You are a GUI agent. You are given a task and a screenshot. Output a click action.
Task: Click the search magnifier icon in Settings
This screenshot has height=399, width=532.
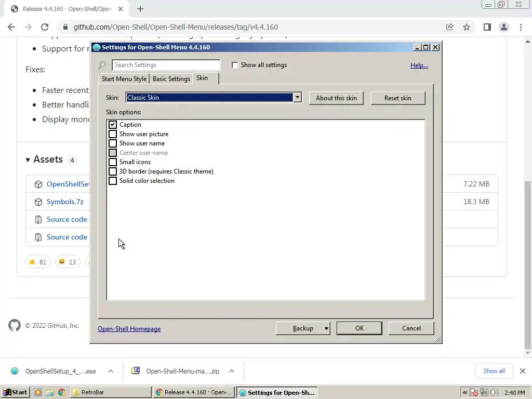coord(102,65)
